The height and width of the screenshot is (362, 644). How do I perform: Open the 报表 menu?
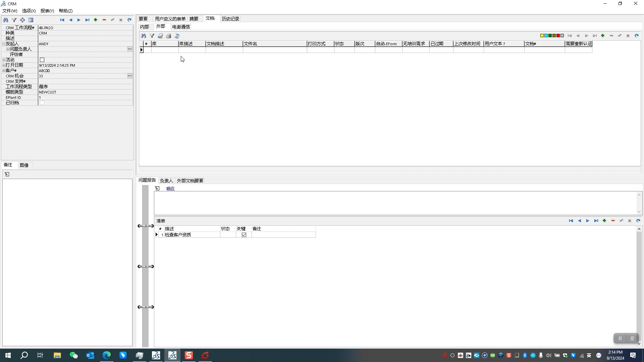[x=47, y=11]
